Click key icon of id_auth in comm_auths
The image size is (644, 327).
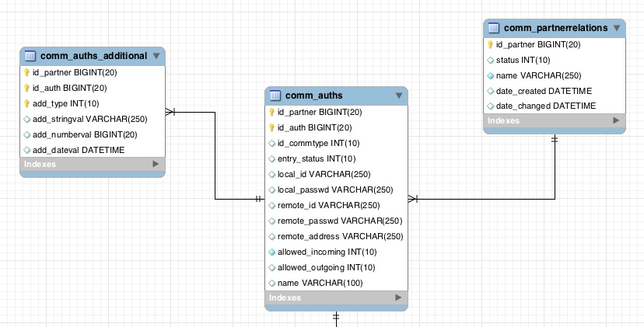coord(271,128)
